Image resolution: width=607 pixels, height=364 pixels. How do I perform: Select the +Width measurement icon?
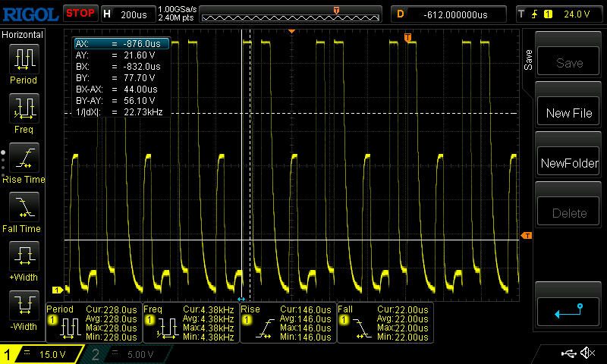pyautogui.click(x=24, y=256)
